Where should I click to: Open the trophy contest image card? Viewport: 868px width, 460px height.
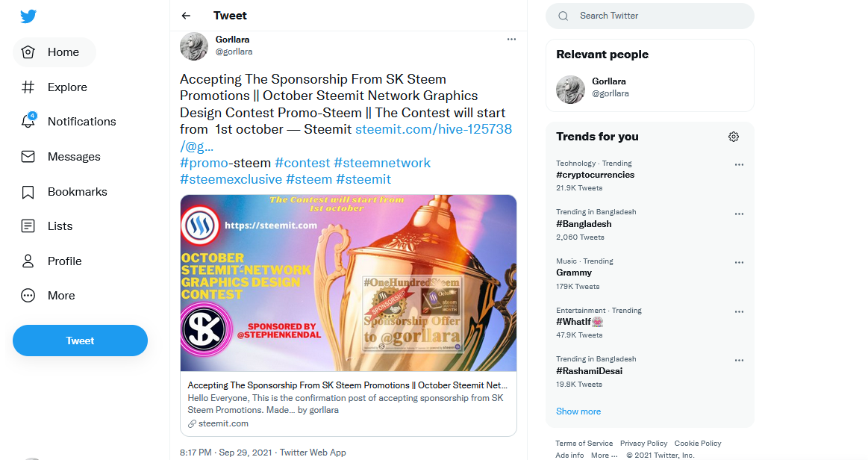click(349, 283)
